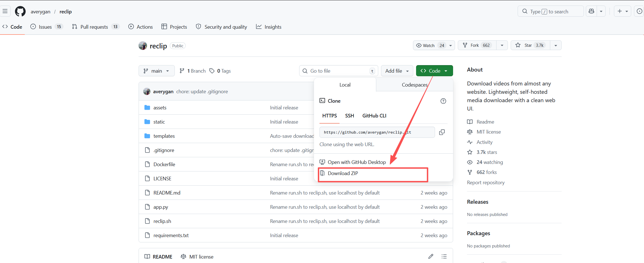Select the HTTPS clone option
The image size is (644, 263).
click(330, 116)
